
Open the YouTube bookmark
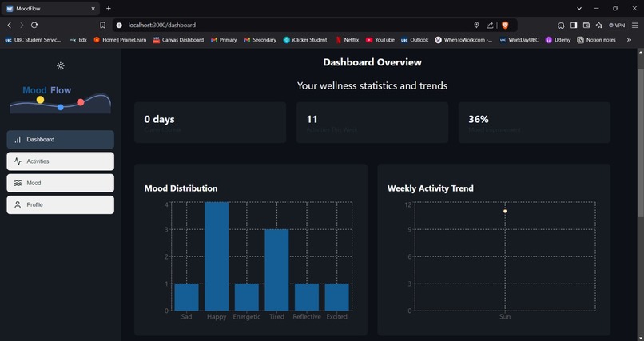pyautogui.click(x=380, y=40)
